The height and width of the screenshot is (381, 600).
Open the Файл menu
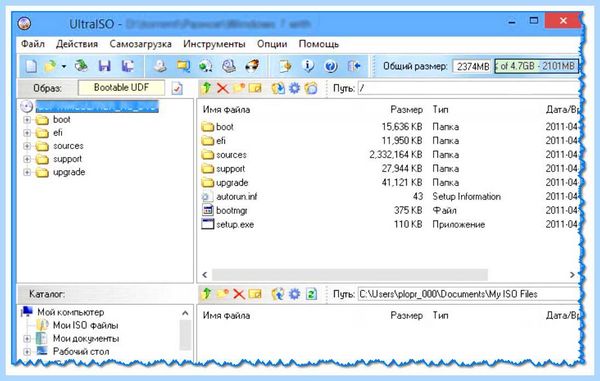coord(33,44)
